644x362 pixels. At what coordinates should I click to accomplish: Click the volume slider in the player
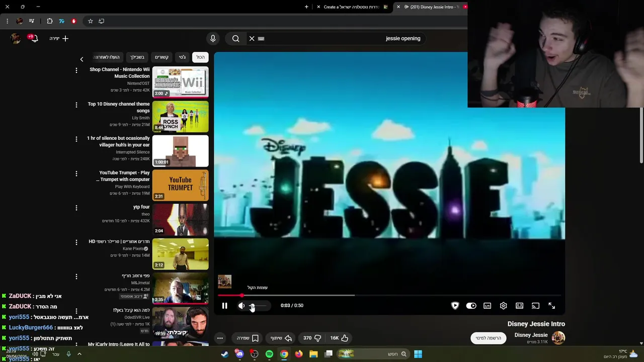(259, 306)
